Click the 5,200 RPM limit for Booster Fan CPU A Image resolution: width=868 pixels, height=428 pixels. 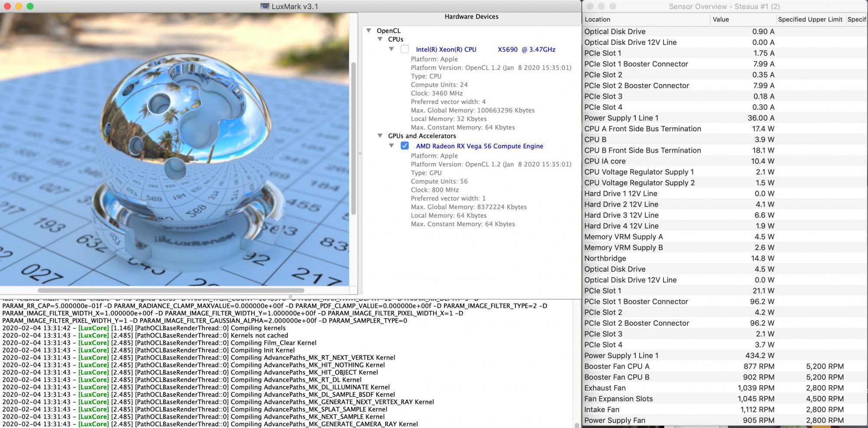click(825, 366)
